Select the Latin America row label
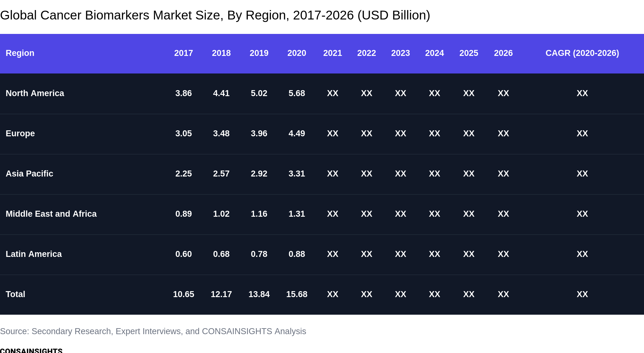 (x=34, y=254)
